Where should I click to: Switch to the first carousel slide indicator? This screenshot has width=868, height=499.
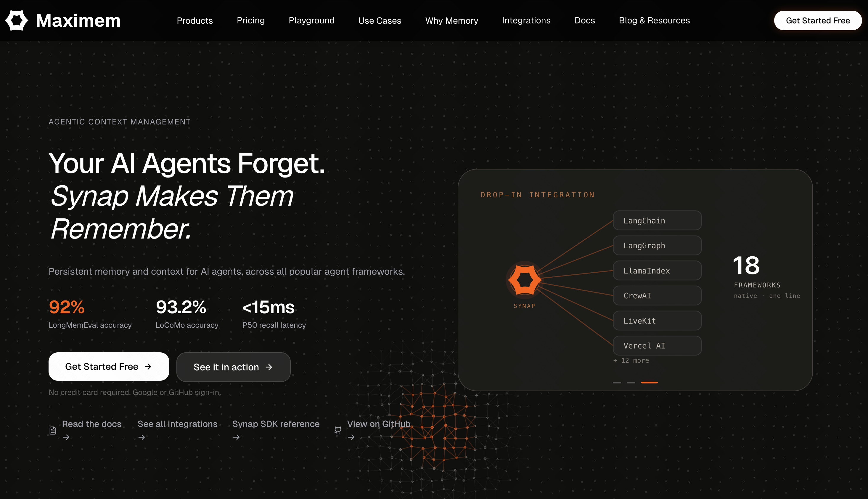pos(617,383)
